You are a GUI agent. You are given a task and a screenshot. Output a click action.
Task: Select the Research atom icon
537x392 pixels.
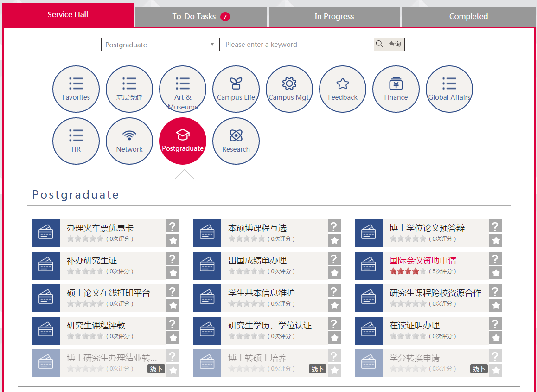(236, 141)
